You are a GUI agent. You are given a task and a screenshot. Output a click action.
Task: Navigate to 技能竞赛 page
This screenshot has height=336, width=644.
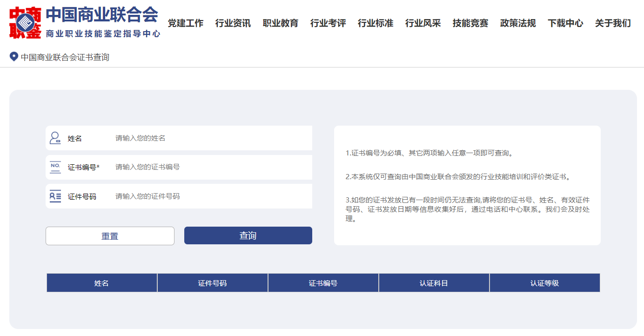coord(470,23)
